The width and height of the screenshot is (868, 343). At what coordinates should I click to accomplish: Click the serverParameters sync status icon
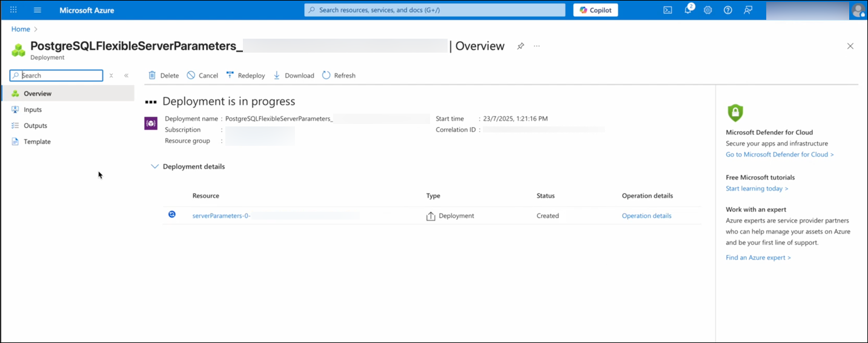172,215
